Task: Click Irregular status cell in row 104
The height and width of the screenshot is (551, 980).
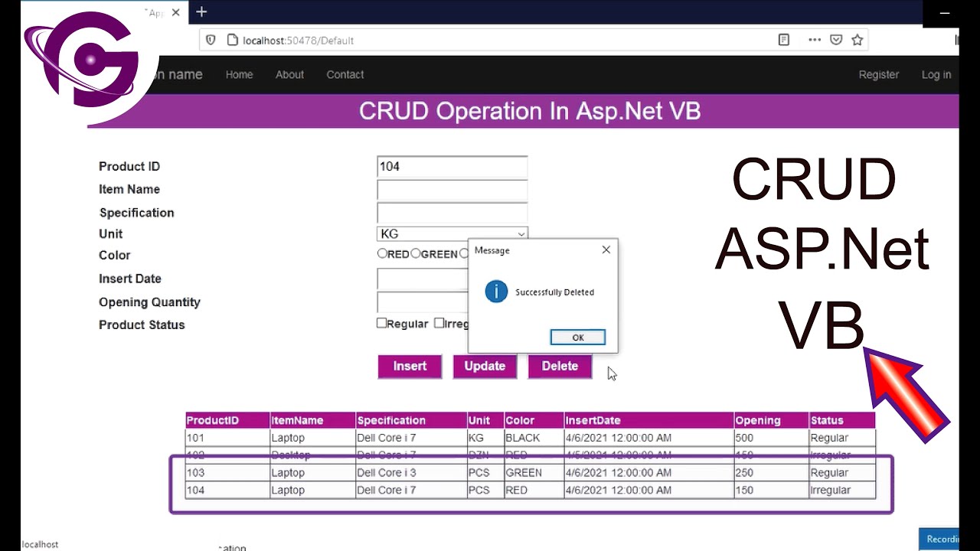Action: click(842, 491)
